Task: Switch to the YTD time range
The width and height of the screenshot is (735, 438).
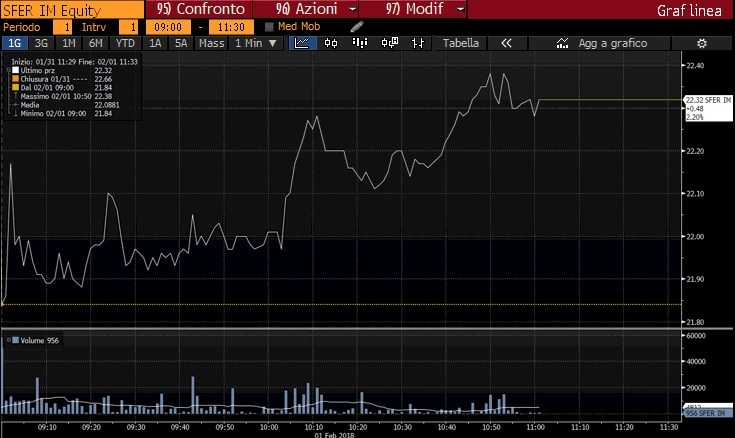Action: (x=125, y=44)
